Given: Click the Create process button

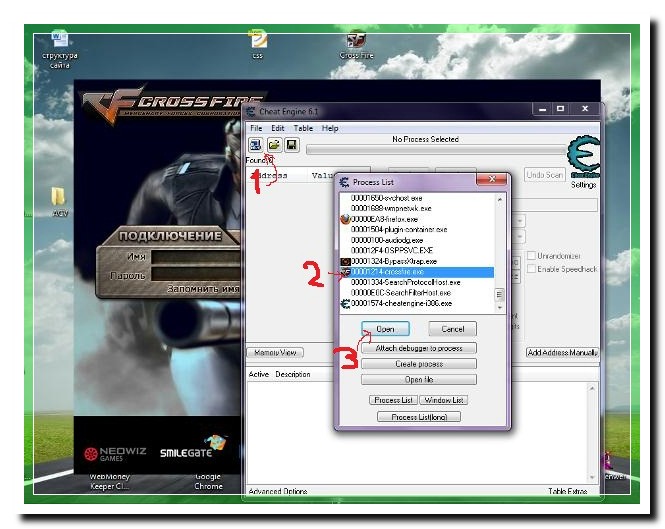Looking at the screenshot, I should coord(419,364).
